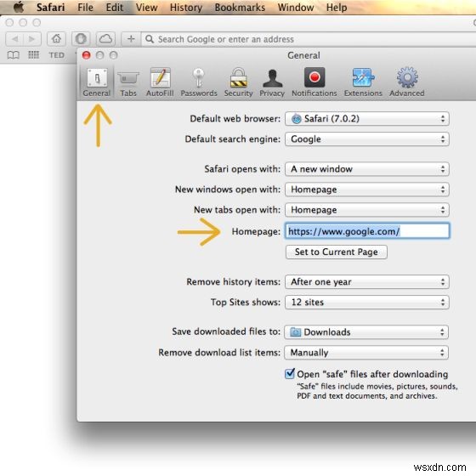The height and width of the screenshot is (476, 476).
Task: Click the iCloud Tabs cloud icon
Action: (105, 39)
